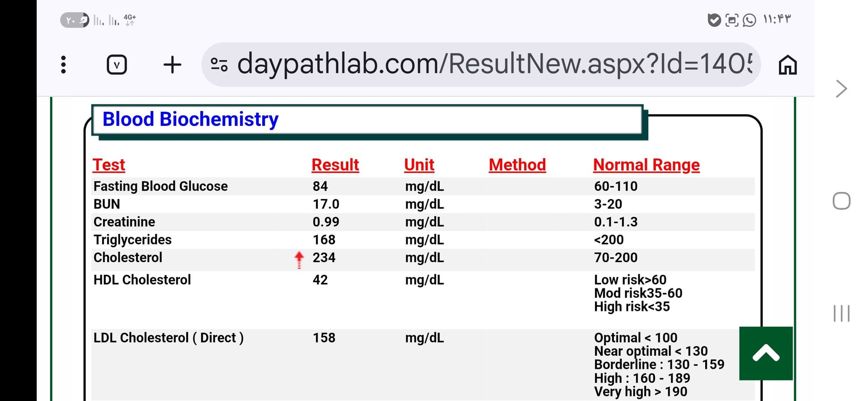Image resolution: width=868 pixels, height=401 pixels.
Task: Tap the battery indicator showing ۲۰
Action: 75,20
